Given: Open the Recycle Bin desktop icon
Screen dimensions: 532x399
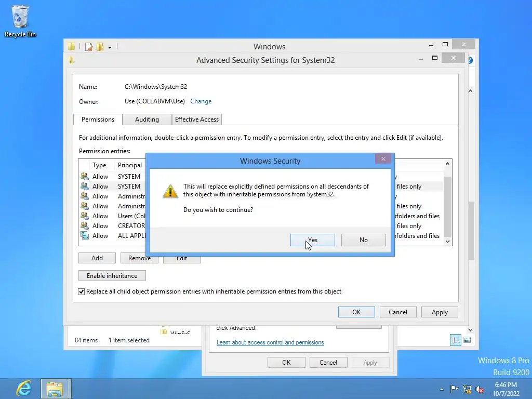Looking at the screenshot, I should point(20,21).
